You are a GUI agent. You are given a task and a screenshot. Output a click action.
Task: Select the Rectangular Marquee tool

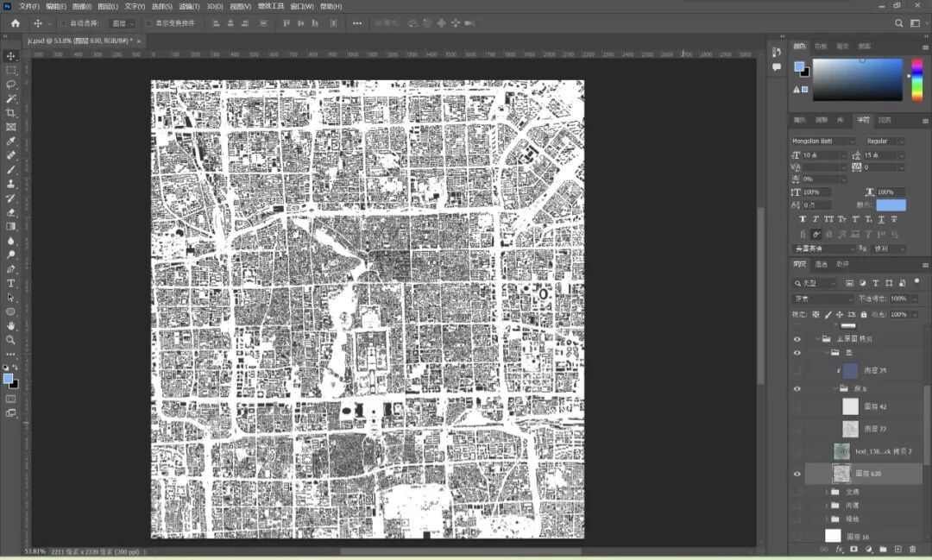click(x=10, y=70)
